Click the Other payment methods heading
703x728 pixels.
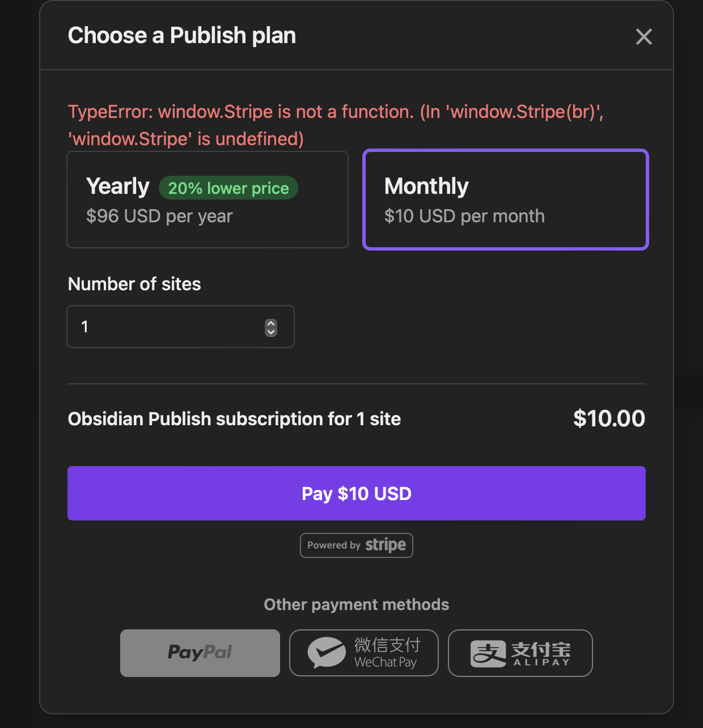point(357,604)
